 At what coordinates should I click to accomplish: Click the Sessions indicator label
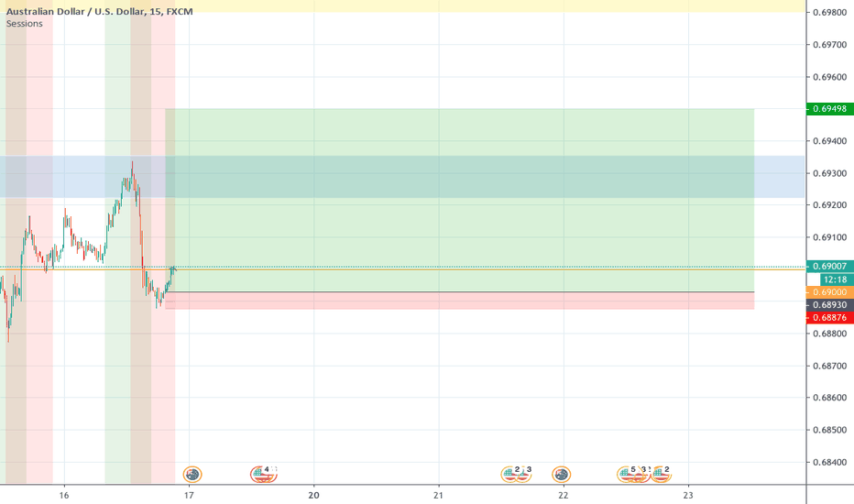pyautogui.click(x=25, y=24)
